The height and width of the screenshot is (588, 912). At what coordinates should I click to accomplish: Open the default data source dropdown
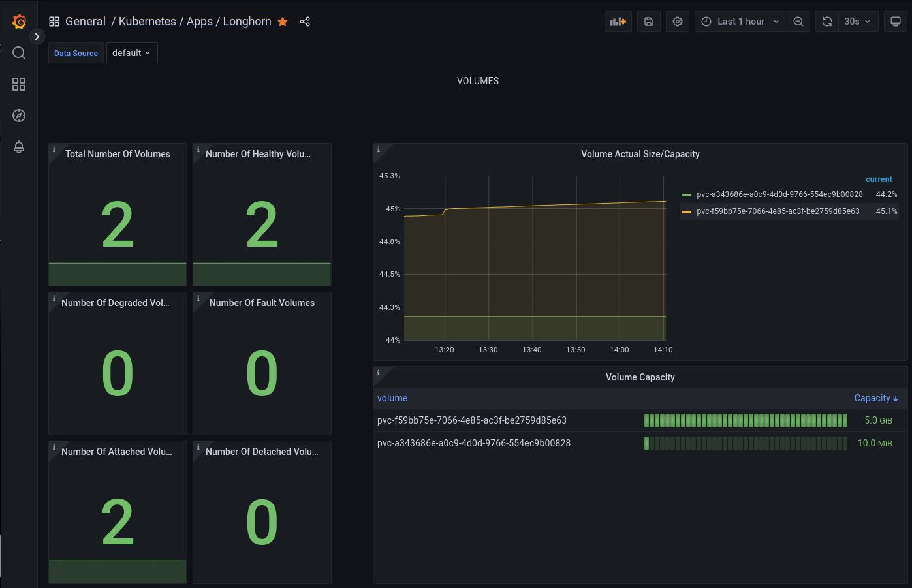click(x=132, y=53)
